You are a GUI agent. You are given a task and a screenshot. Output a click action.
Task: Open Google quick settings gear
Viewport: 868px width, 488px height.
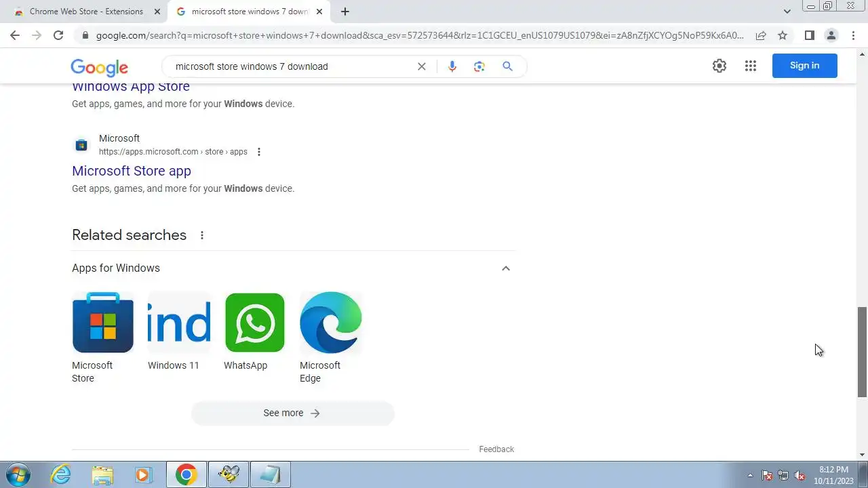[x=719, y=66]
